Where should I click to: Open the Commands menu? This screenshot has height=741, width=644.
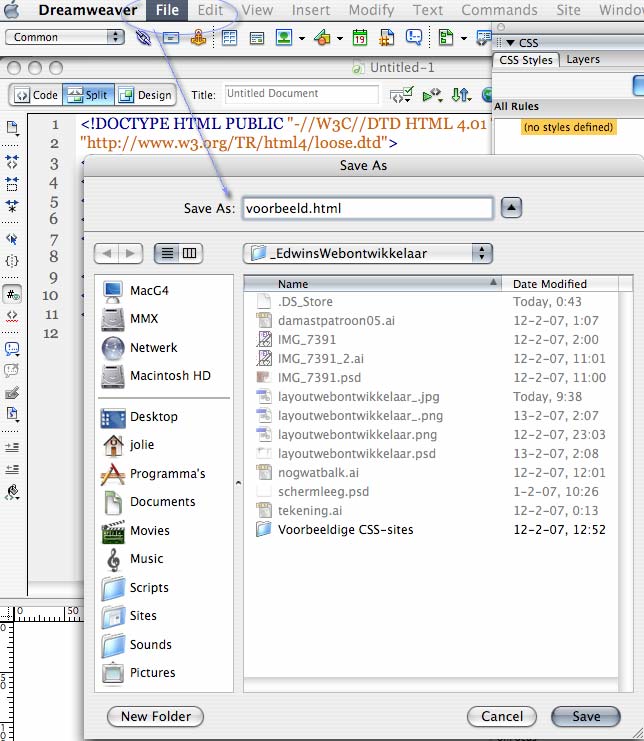pyautogui.click(x=499, y=10)
